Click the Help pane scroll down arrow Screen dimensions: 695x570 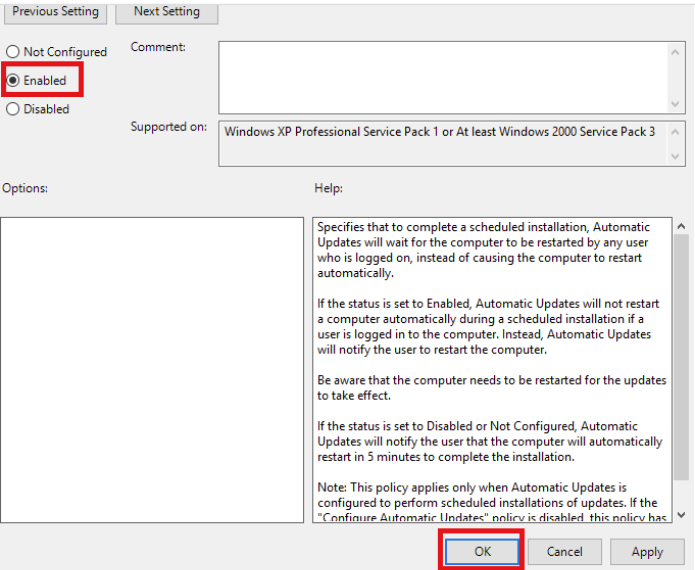coord(681,515)
